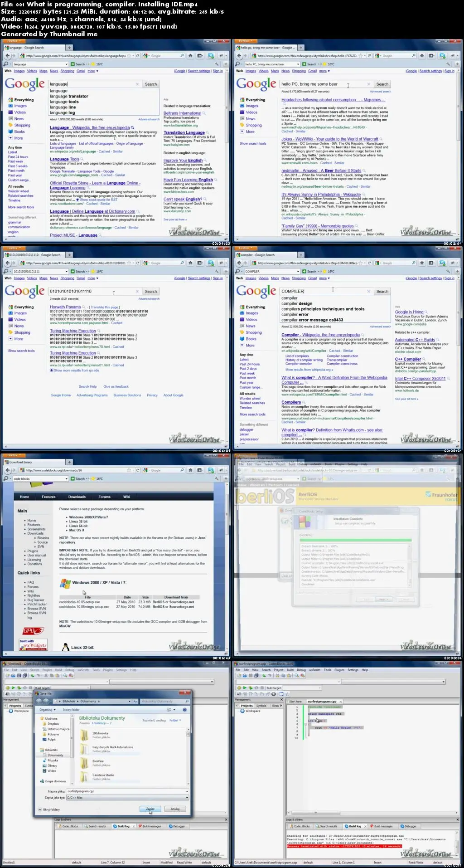Expand 'More' in 'hello PC' Google sidebar
This screenshot has height=868, width=464.
click(x=247, y=132)
